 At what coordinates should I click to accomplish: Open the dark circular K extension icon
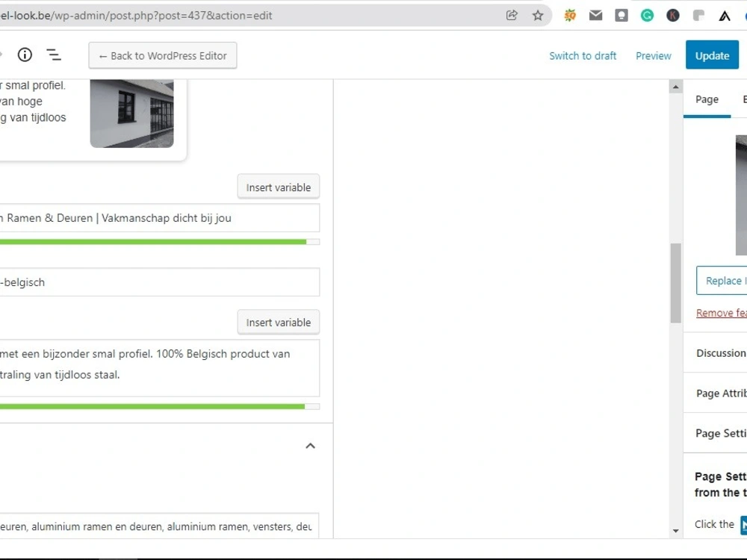(673, 15)
